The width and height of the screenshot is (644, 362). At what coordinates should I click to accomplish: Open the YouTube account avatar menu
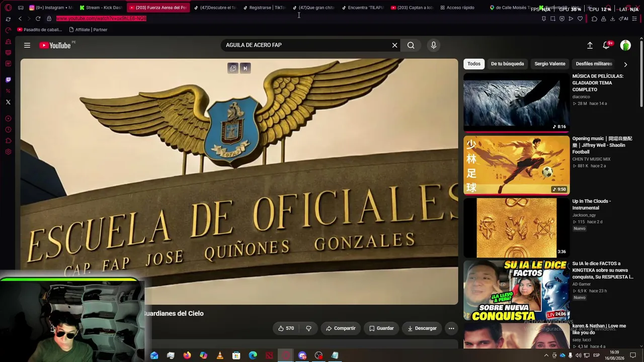[625, 45]
